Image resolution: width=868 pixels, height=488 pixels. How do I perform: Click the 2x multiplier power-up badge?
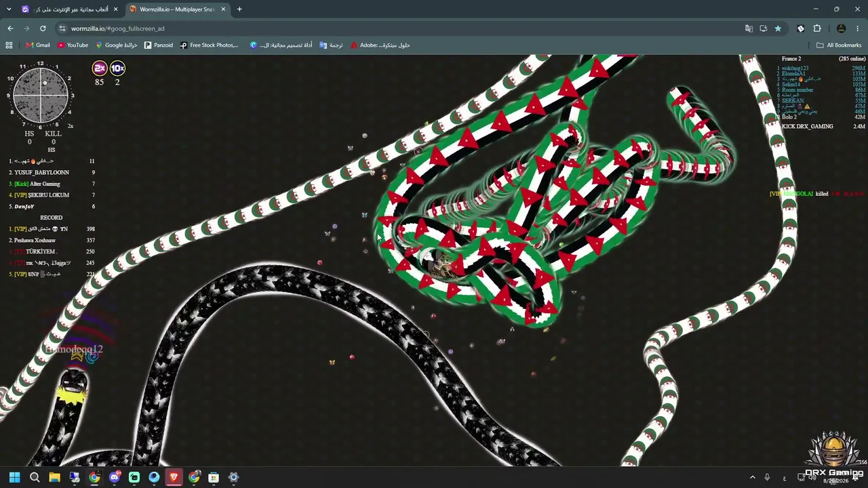point(100,68)
